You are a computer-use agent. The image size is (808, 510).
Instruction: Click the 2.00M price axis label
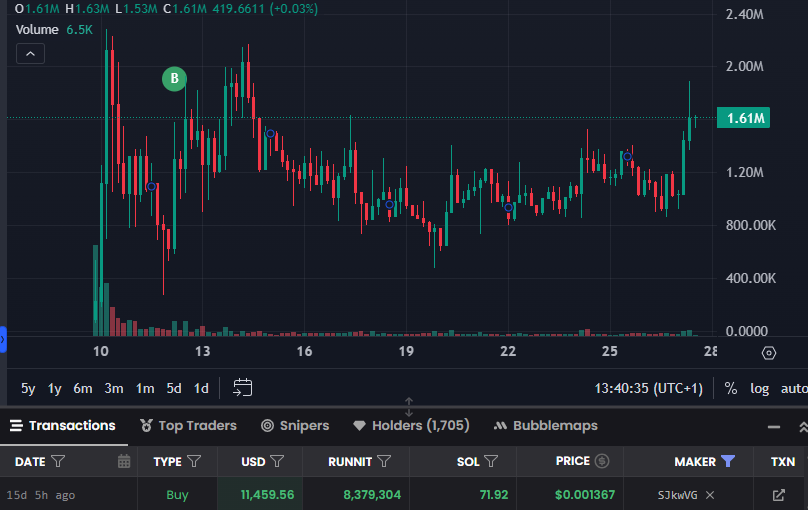(745, 66)
